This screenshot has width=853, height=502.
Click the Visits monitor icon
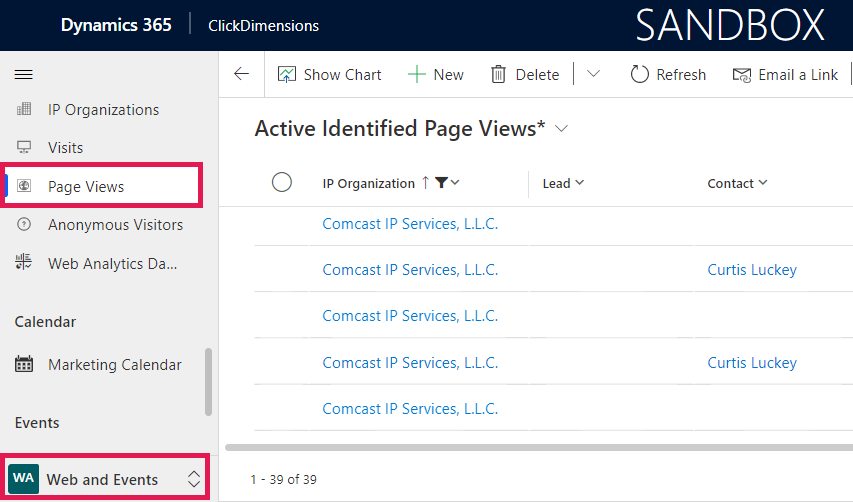point(24,147)
